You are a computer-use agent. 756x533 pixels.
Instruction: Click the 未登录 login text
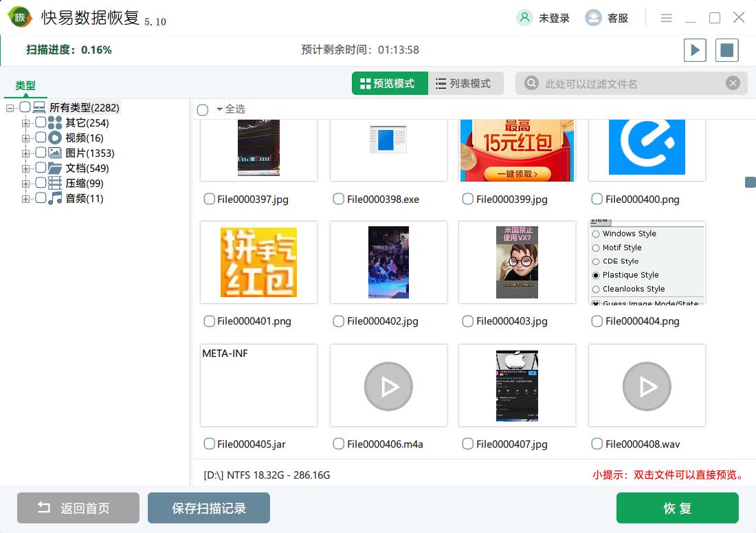[x=554, y=19]
